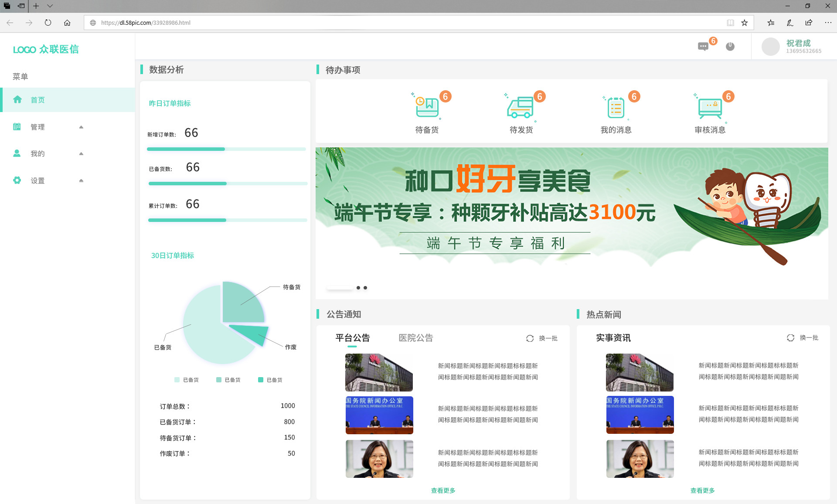The image size is (837, 504).
Task: Click the 新增订单数 progress bar
Action: point(226,149)
